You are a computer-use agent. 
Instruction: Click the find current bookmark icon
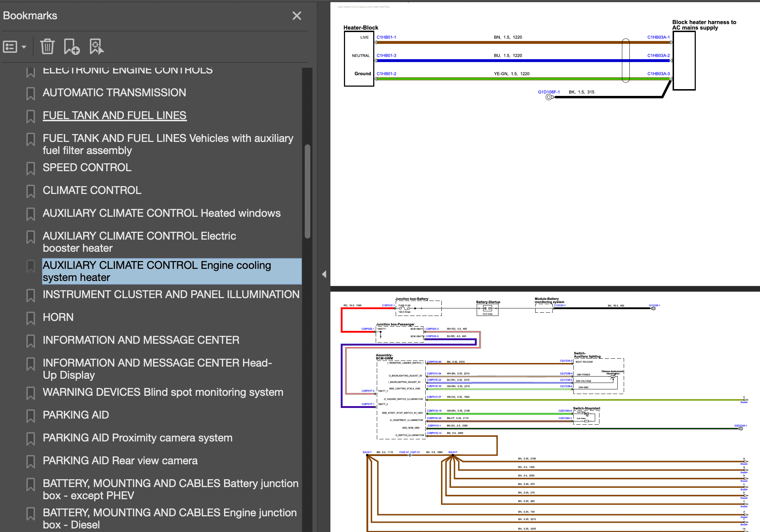96,47
